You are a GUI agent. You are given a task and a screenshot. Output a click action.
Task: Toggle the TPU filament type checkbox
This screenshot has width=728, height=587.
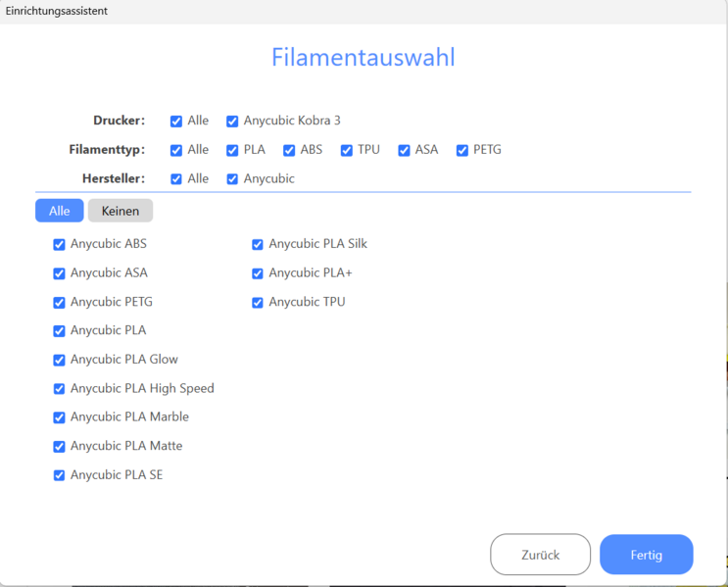coord(346,151)
